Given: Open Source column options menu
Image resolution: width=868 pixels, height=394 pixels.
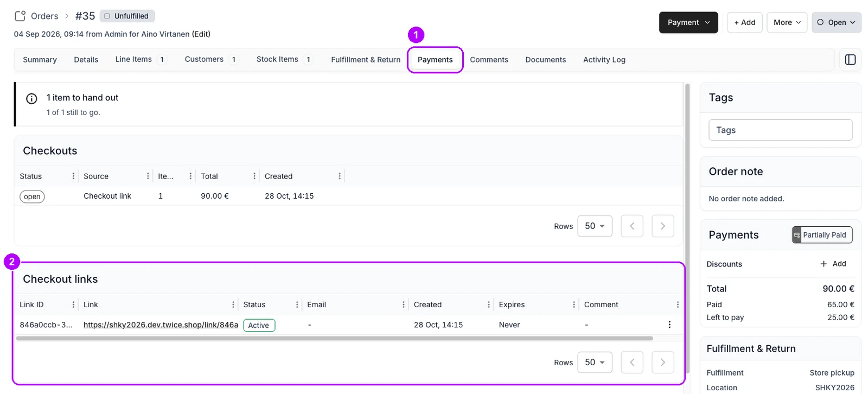Looking at the screenshot, I should coord(148,176).
